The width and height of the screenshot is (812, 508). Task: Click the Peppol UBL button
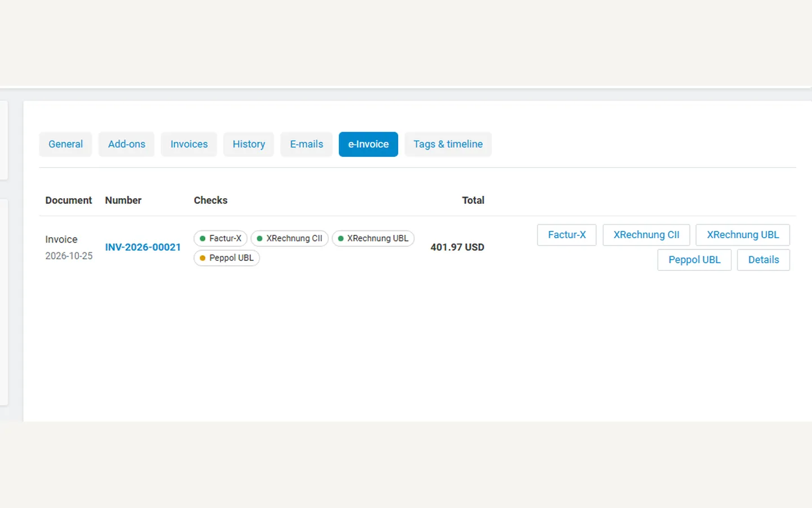click(694, 260)
